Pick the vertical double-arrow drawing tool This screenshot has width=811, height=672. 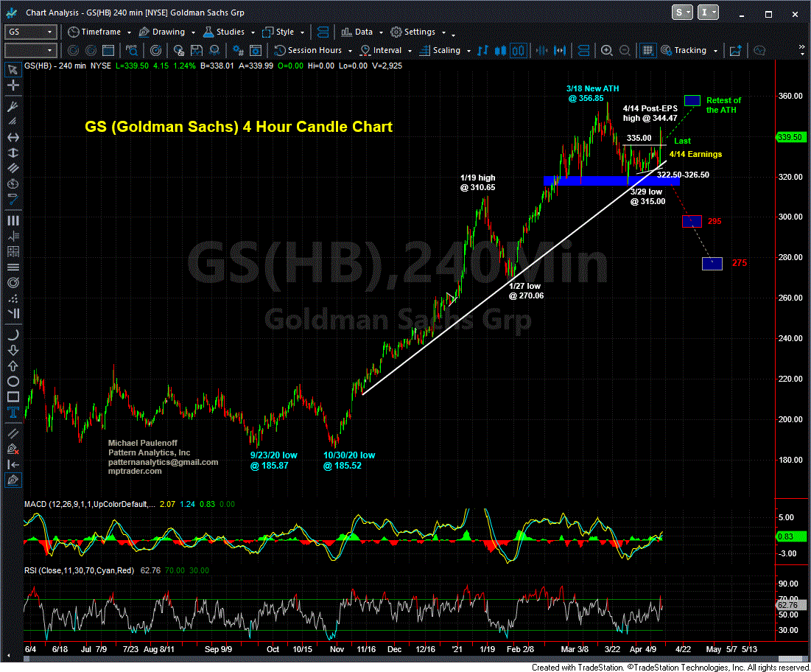click(x=13, y=153)
